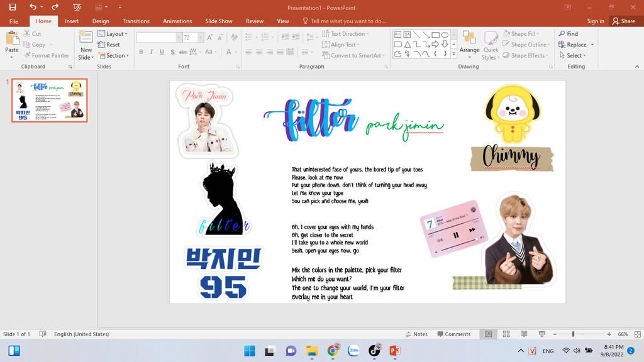Switch to the Slide Show tab
This screenshot has height=362, width=644.
click(x=218, y=21)
